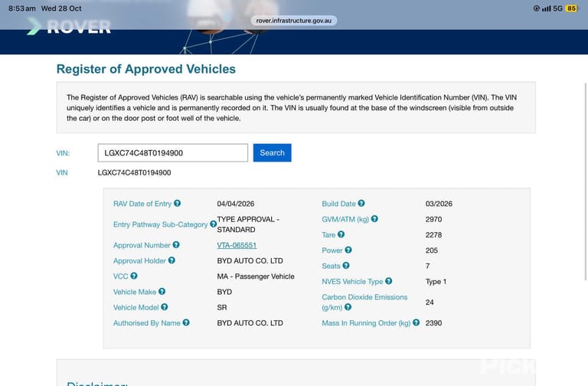
Task: Open help icon beside Tare
Action: [341, 234]
